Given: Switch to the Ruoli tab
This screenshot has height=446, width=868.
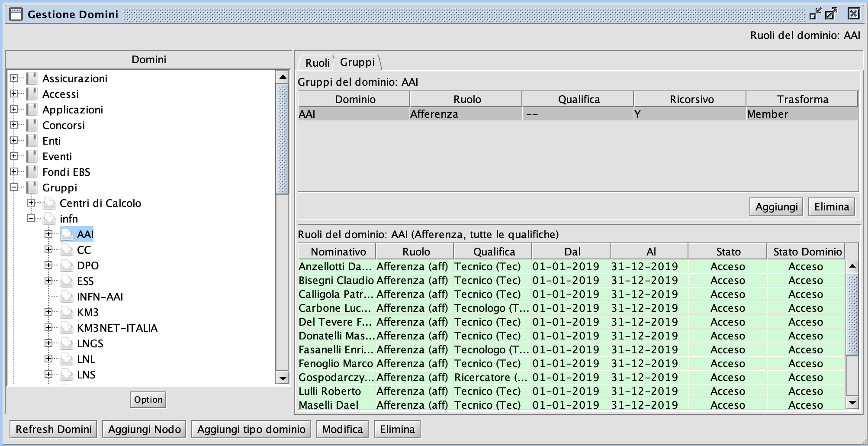Looking at the screenshot, I should click(317, 63).
